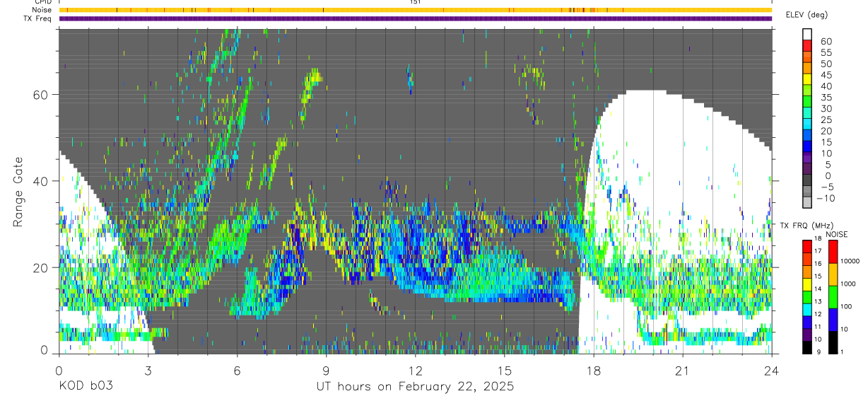Select the Range Gate tick label '20'
Viewport: 868px width, 401px height.
(x=40, y=267)
